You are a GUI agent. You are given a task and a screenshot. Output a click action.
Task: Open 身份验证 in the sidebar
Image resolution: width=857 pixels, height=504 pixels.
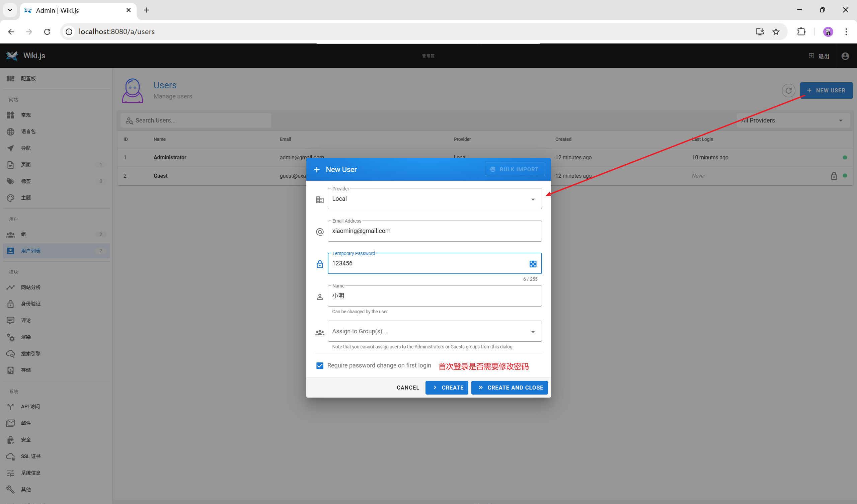[30, 304]
